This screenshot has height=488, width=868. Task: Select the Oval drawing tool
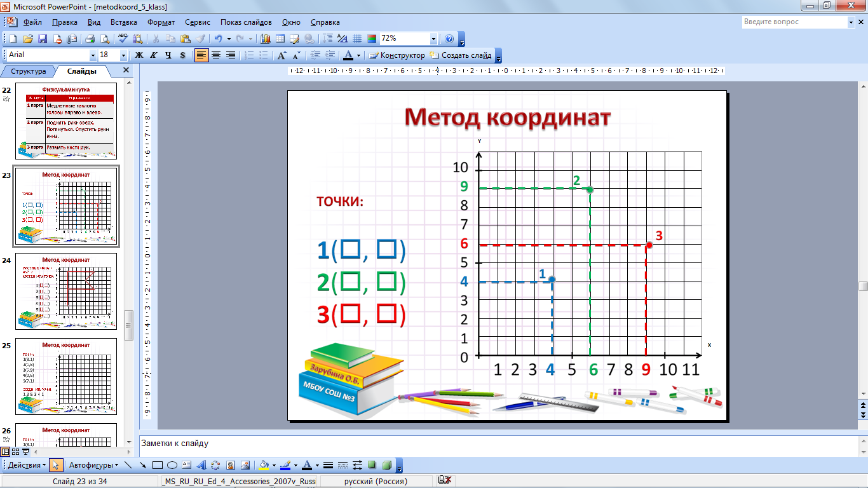(172, 464)
